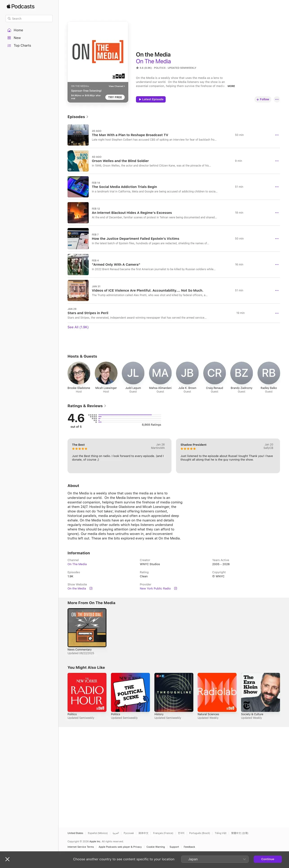This screenshot has width=289, height=868.
Task: Click JL avatar for Judd Legum
Action: coord(133,373)
